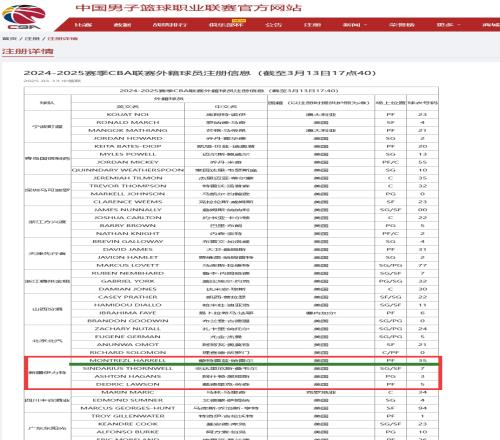
Task: Open the 战绩排行 nav menu item
Action: click(x=170, y=25)
